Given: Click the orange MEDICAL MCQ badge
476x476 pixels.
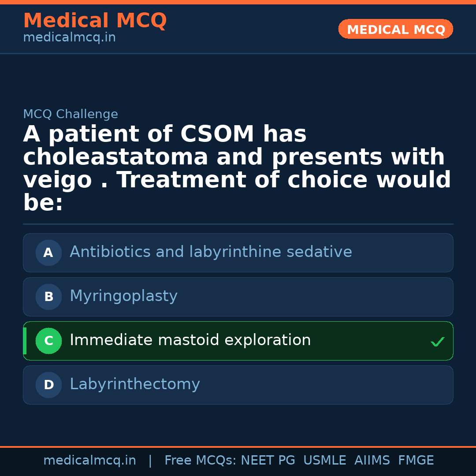Looking at the screenshot, I should 395,30.
